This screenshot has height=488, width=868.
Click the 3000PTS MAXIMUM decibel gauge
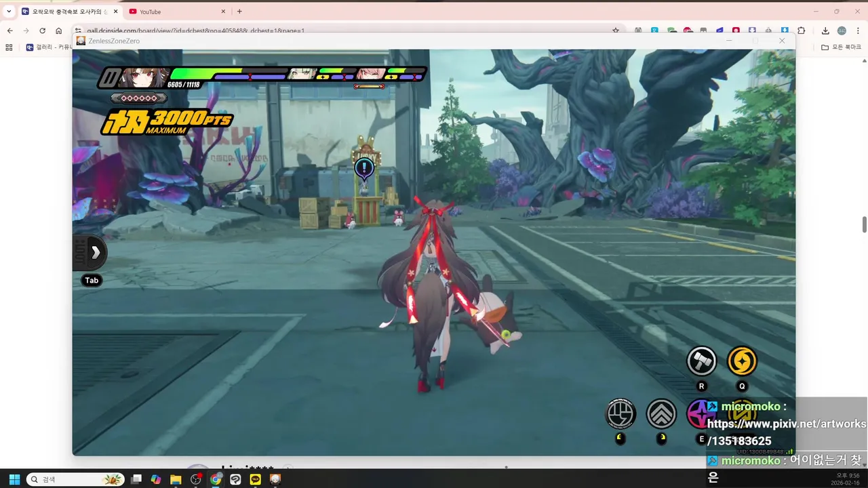tap(167, 123)
